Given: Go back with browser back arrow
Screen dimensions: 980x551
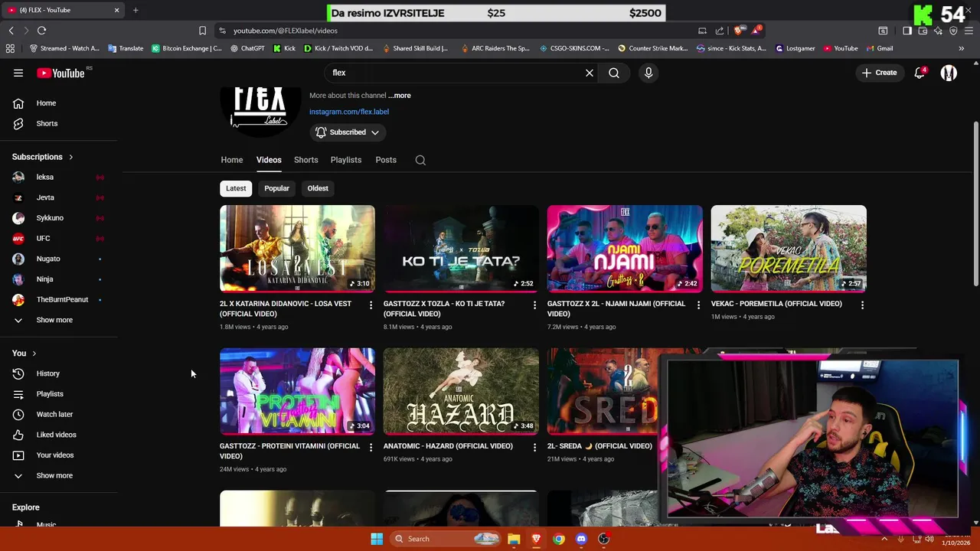Looking at the screenshot, I should 11,31.
